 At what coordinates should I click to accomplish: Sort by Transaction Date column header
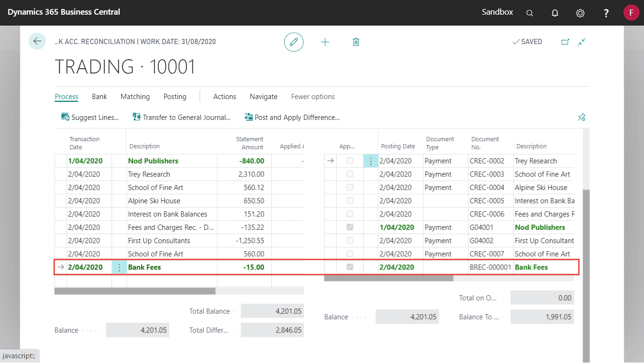[x=85, y=143]
